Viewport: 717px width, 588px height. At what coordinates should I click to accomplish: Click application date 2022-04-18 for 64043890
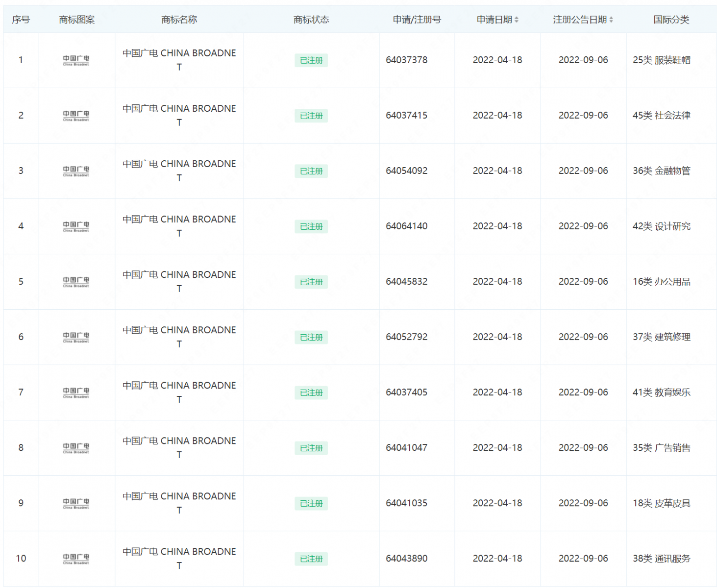pyautogui.click(x=497, y=558)
